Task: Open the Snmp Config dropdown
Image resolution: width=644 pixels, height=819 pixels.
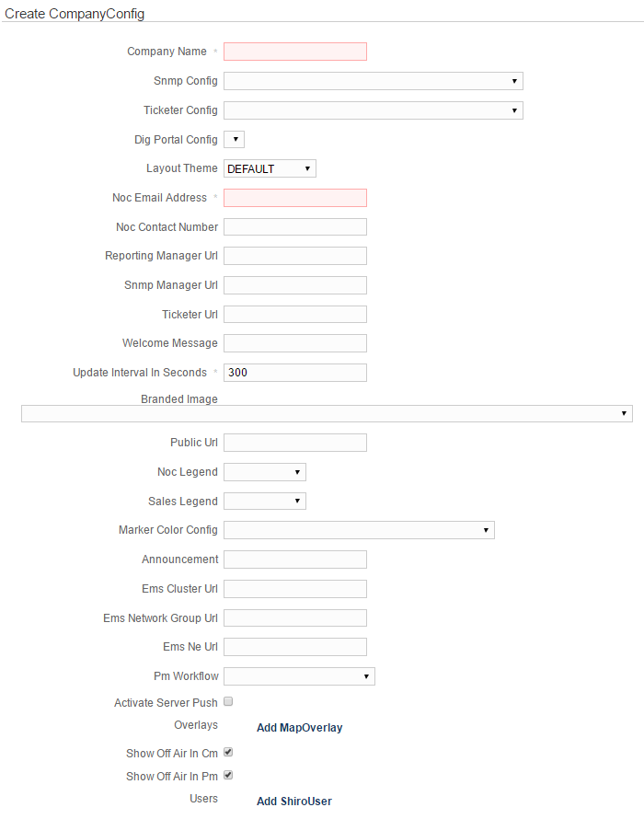Action: 373,81
